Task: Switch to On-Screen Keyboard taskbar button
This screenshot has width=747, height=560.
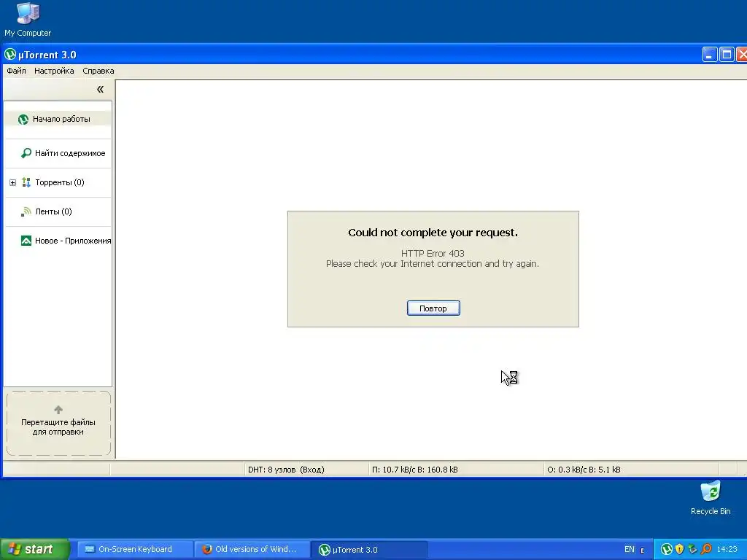Action: [x=135, y=549]
